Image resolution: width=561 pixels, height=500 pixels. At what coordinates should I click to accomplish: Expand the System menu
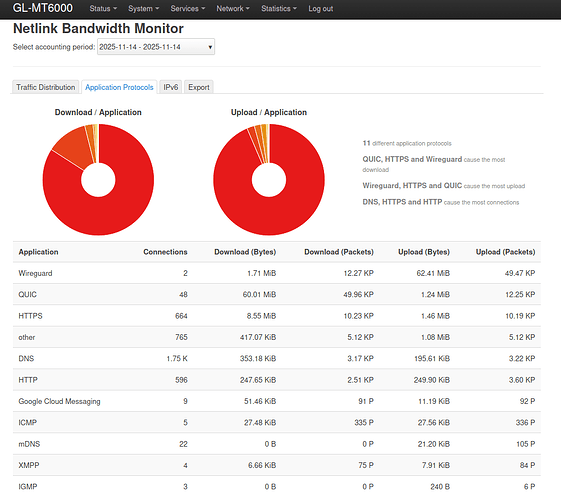[x=143, y=9]
